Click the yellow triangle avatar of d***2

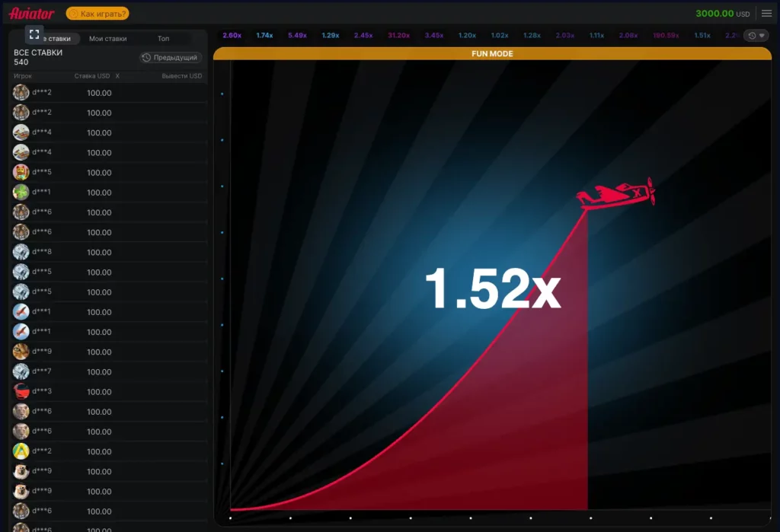point(21,451)
